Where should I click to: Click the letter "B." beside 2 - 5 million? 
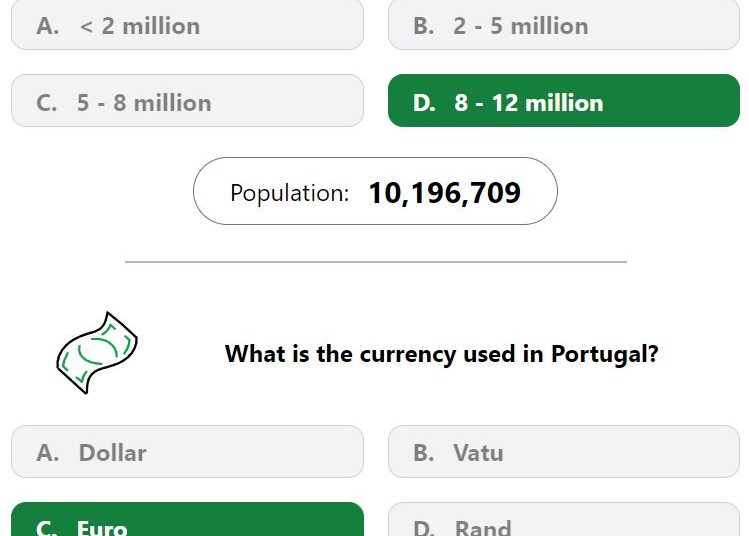point(424,26)
